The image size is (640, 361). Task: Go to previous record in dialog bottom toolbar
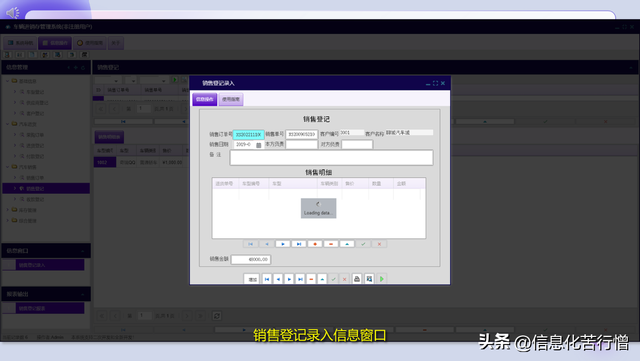point(278,279)
